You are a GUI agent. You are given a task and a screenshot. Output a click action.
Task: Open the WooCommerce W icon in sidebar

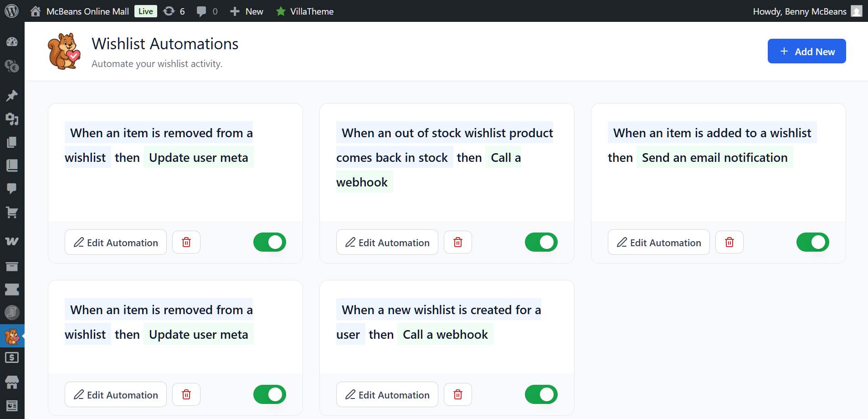(x=12, y=241)
